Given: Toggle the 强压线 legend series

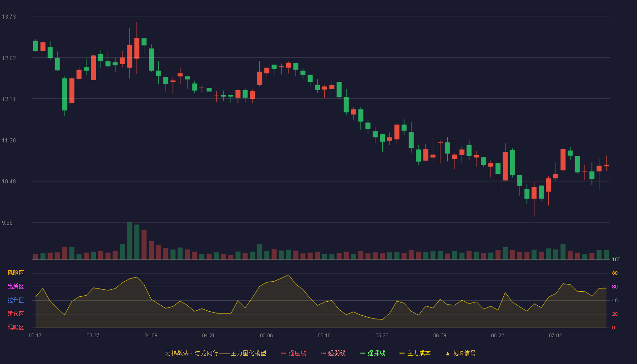Looking at the screenshot, I should 293,353.
